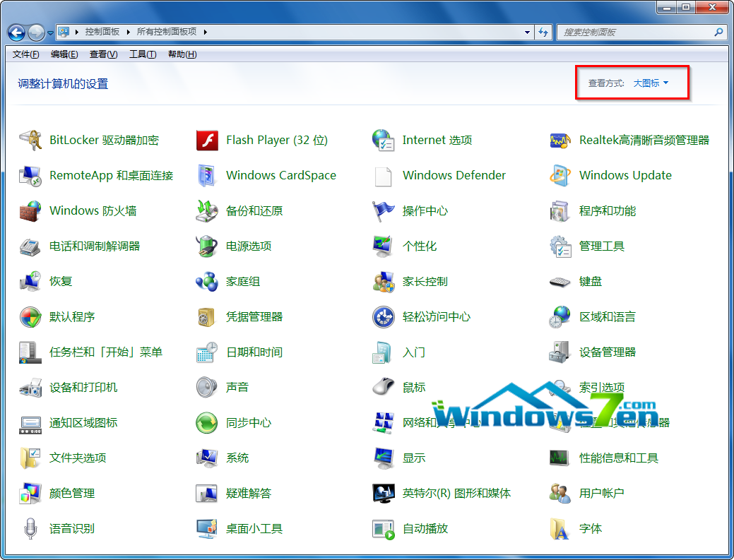734x560 pixels.
Task: Open the 默认程序 icon
Action: pos(30,317)
